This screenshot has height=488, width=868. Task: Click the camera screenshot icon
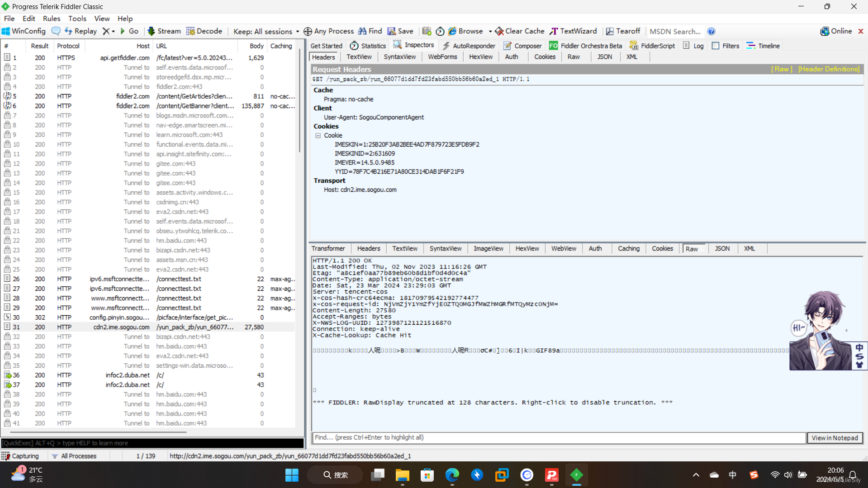click(427, 31)
